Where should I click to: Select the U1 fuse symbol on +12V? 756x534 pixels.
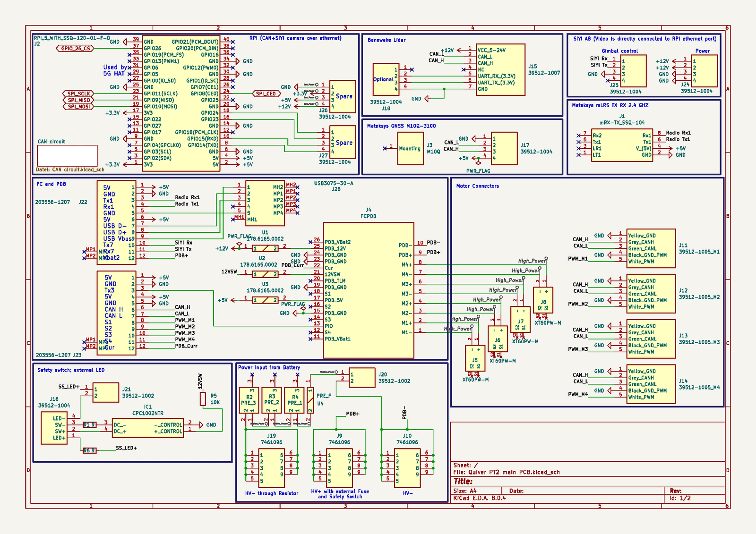(x=265, y=248)
